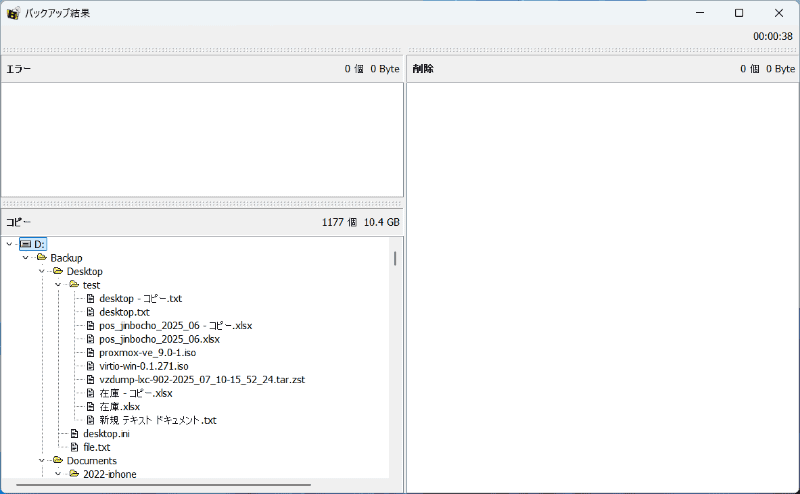Select pos_jinbocho_2025_06 - コピー.xlsx file name
800x494 pixels.
coord(176,325)
